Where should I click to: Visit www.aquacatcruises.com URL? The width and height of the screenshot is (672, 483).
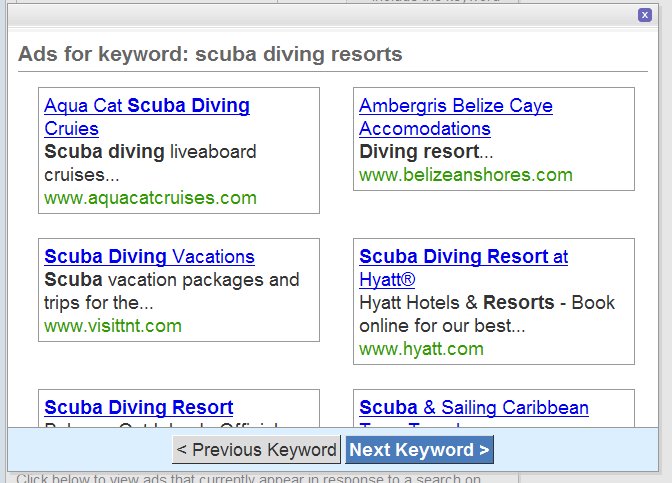point(150,198)
